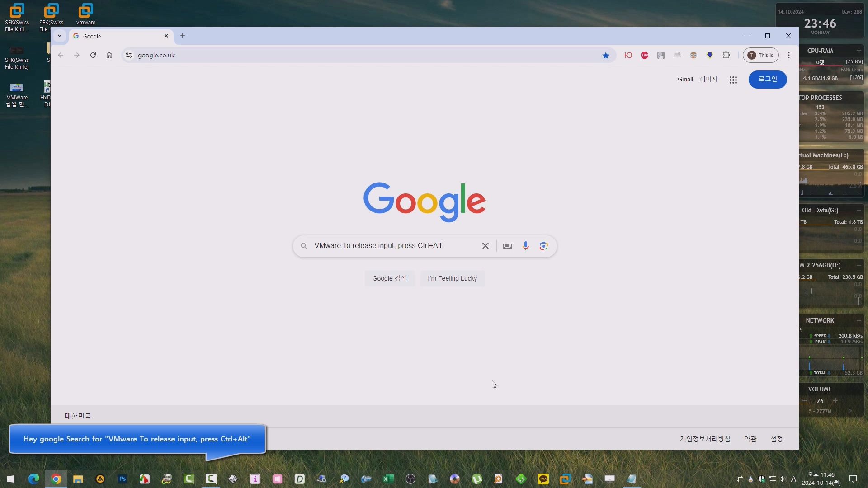View site information icon in address bar
Image resolution: width=868 pixels, height=488 pixels.
click(x=129, y=55)
